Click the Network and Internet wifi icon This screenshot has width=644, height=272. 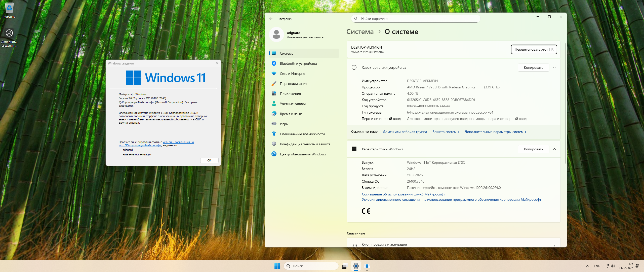274,74
